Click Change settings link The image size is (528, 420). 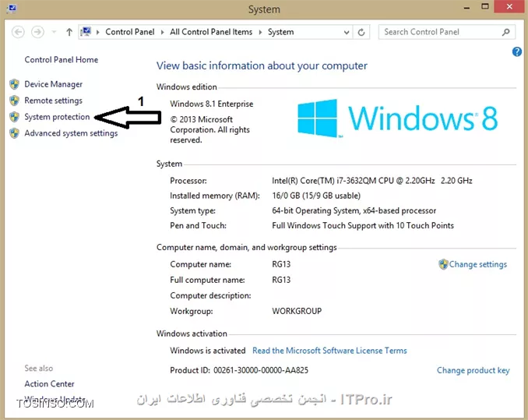point(477,264)
